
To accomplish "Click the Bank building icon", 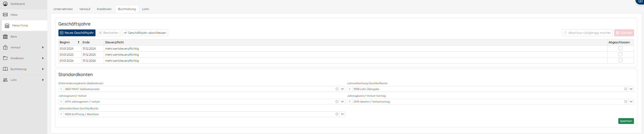I will [5, 37].
